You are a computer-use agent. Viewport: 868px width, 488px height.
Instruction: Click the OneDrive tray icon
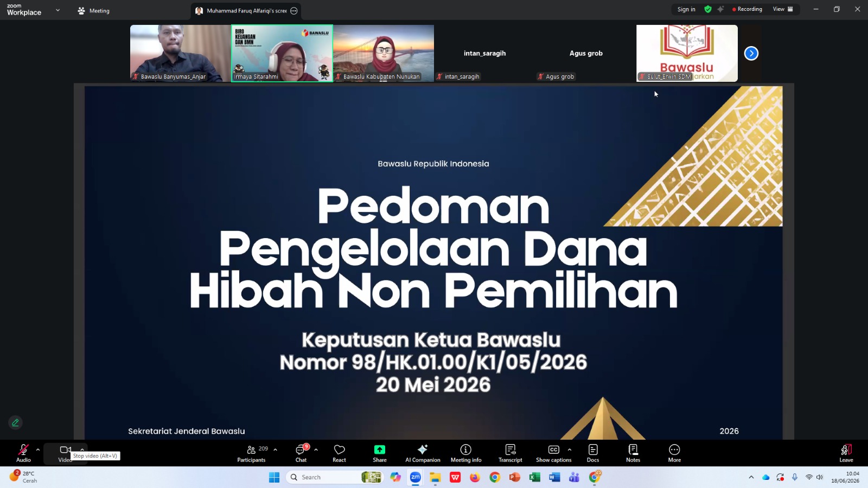tap(766, 477)
